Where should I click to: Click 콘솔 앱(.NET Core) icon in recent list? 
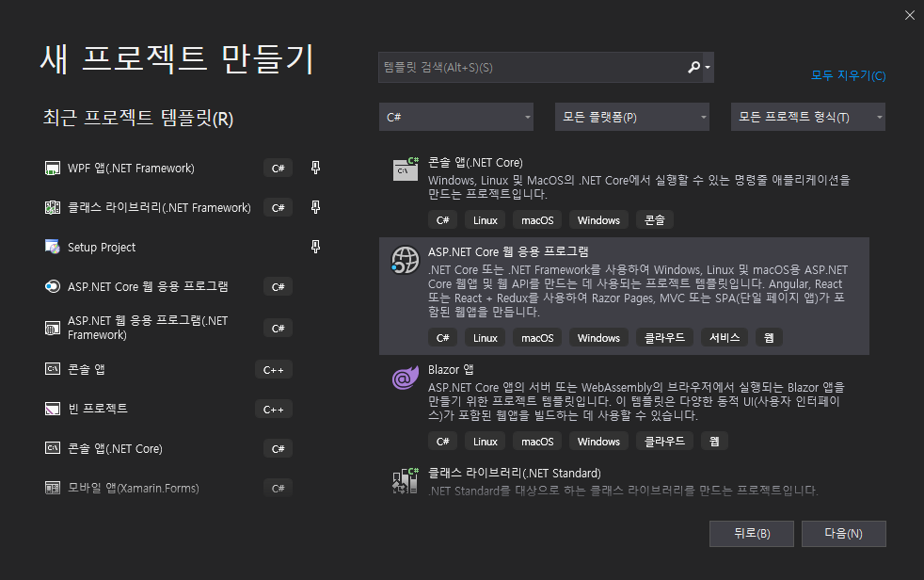tap(53, 448)
